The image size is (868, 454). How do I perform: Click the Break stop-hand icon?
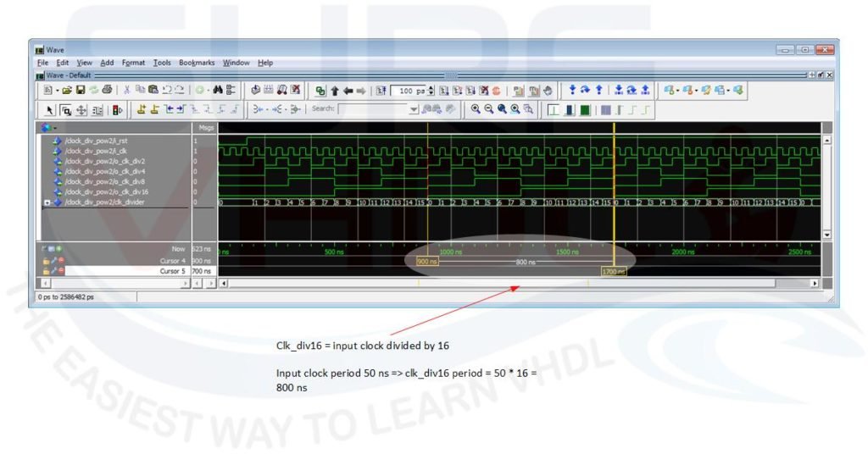(x=548, y=90)
